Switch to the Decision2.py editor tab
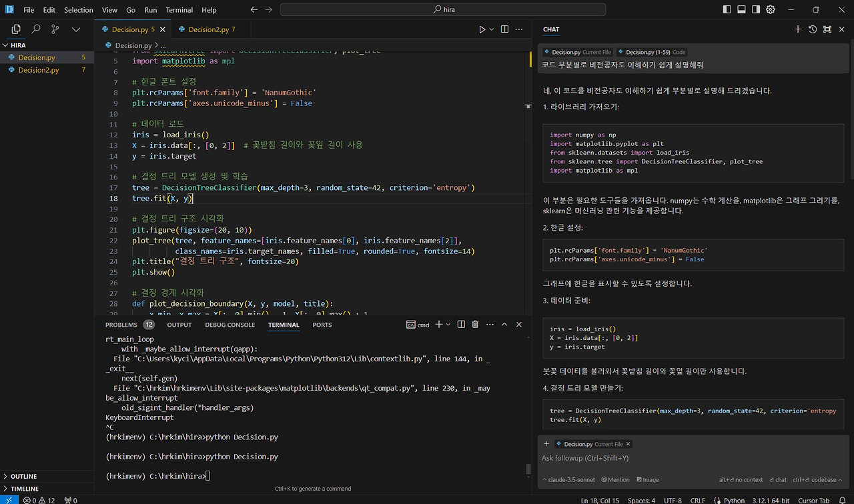Image resolution: width=854 pixels, height=504 pixels. 208,29
